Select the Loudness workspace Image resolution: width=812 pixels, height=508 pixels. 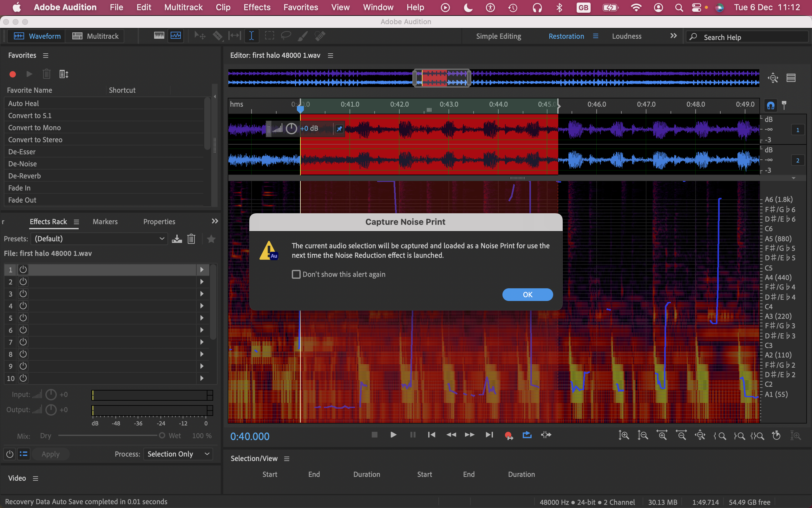[626, 36]
